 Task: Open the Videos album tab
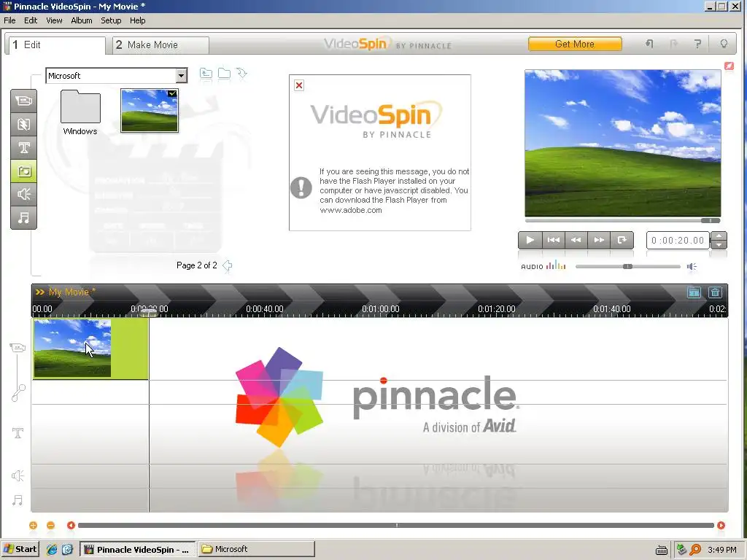pos(24,101)
